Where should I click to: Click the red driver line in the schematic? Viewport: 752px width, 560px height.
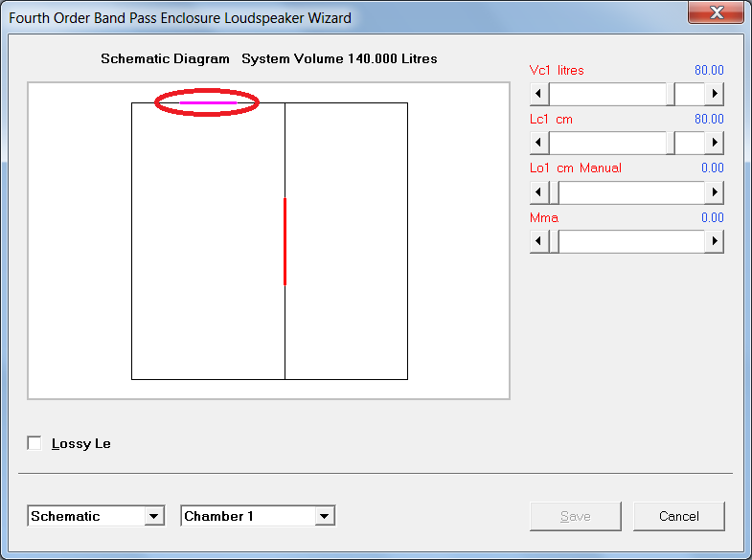point(285,241)
